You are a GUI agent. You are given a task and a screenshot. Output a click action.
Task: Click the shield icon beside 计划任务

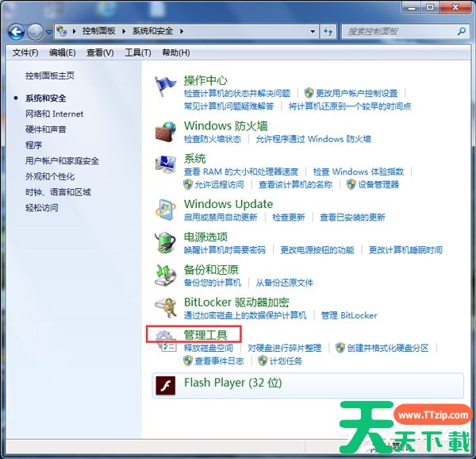click(263, 361)
